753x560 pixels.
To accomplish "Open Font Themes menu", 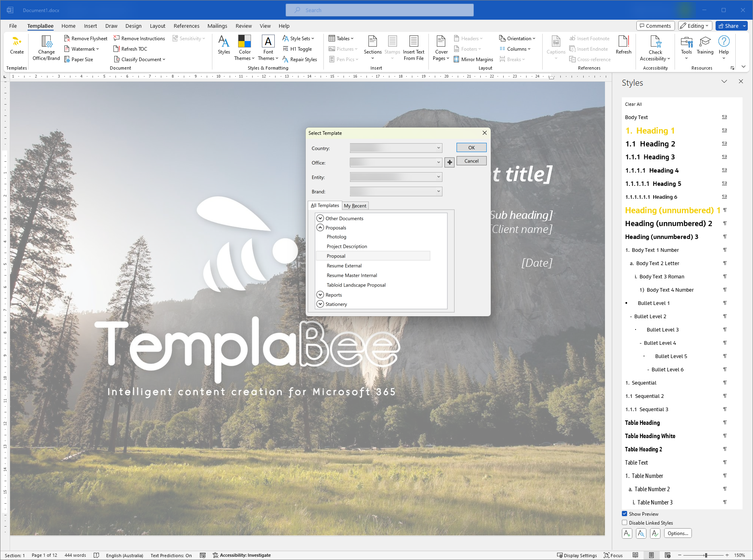I will (268, 48).
